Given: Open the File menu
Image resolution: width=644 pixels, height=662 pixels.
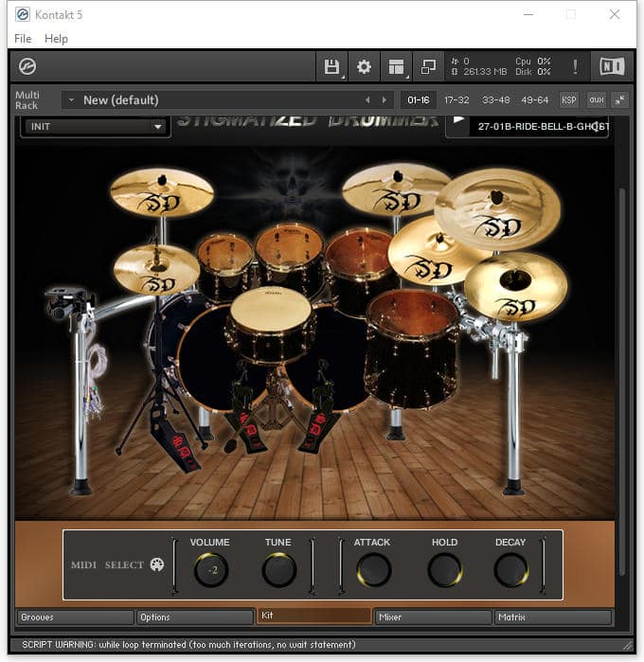Looking at the screenshot, I should tap(23, 39).
